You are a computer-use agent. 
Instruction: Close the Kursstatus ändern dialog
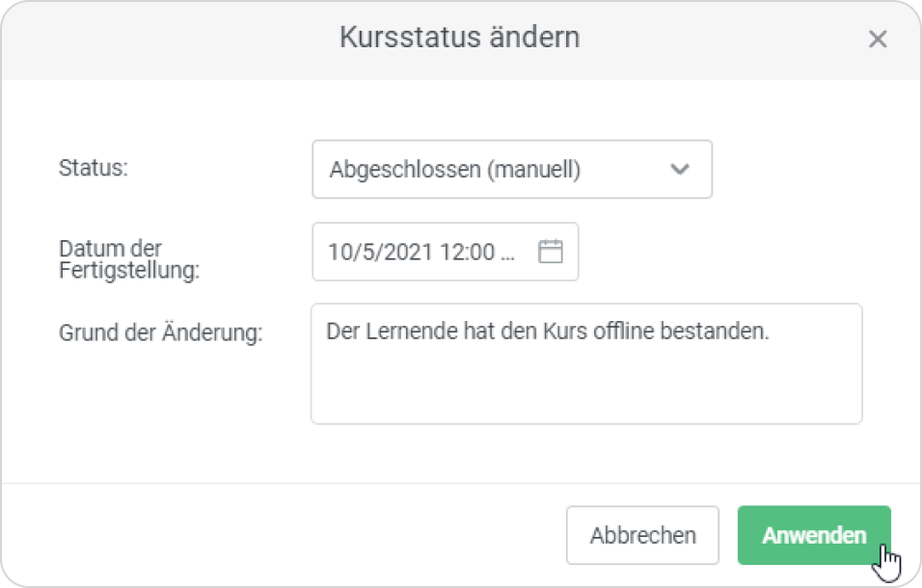pos(877,40)
